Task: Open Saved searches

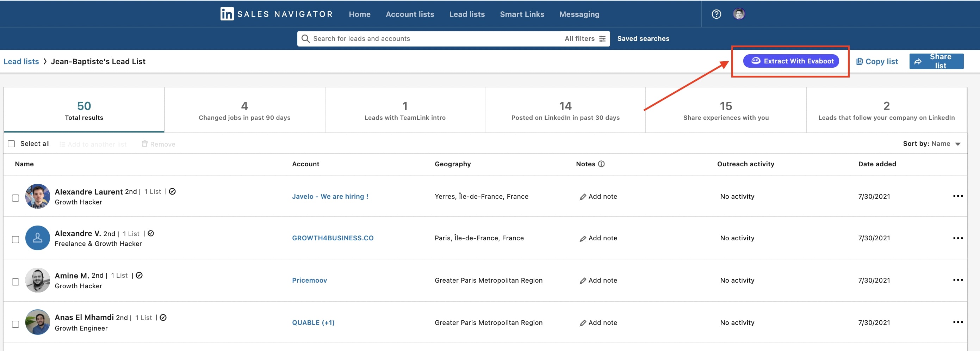Action: click(643, 38)
